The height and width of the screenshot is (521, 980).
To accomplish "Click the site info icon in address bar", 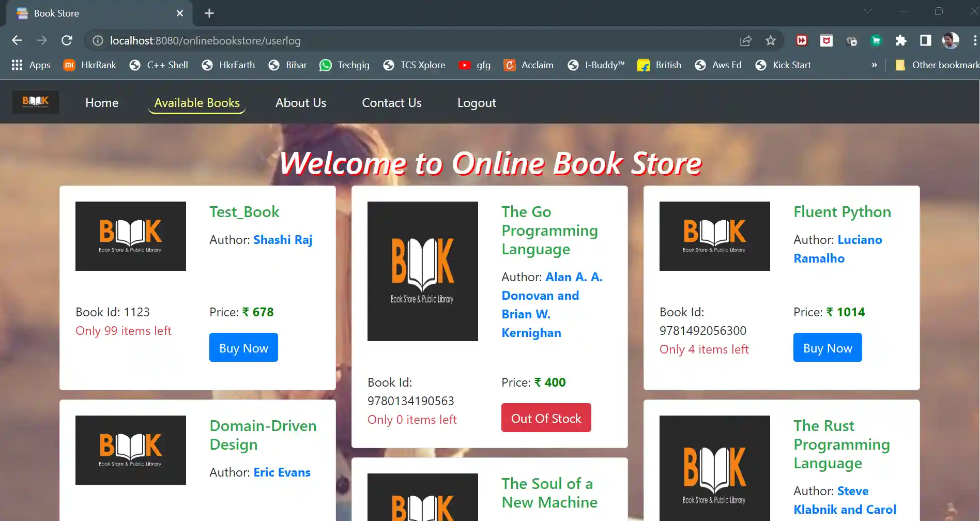I will [98, 40].
